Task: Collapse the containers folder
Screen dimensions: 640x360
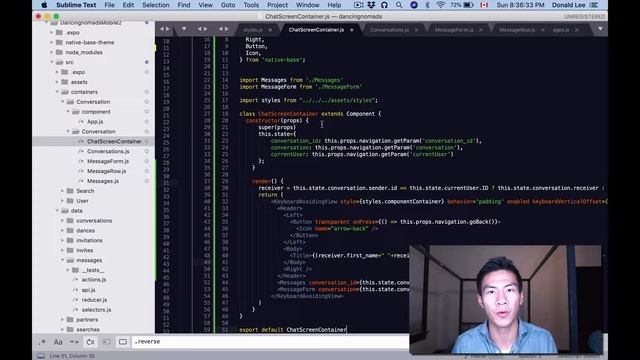Action: click(57, 92)
